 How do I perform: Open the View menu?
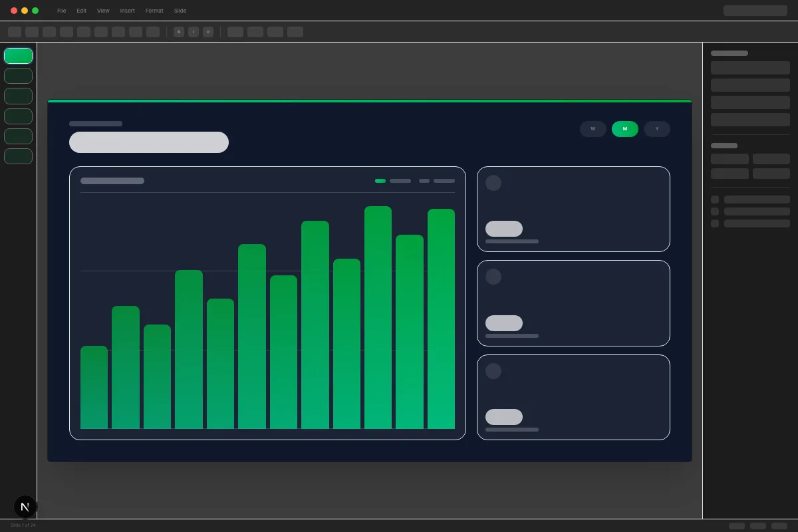click(x=103, y=11)
